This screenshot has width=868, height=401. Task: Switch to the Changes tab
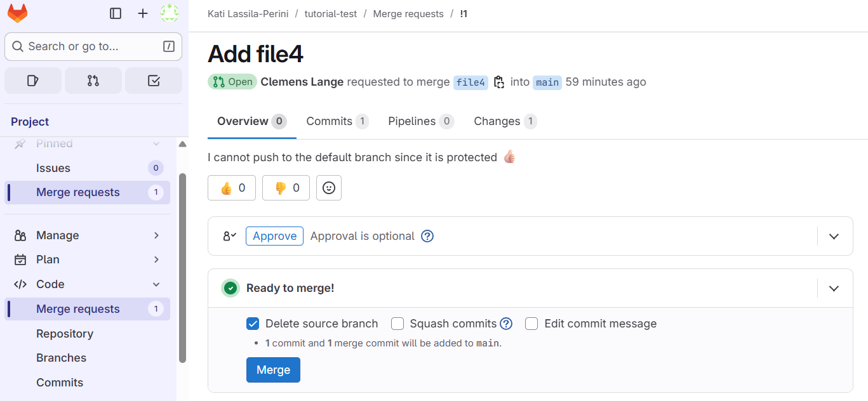point(505,121)
